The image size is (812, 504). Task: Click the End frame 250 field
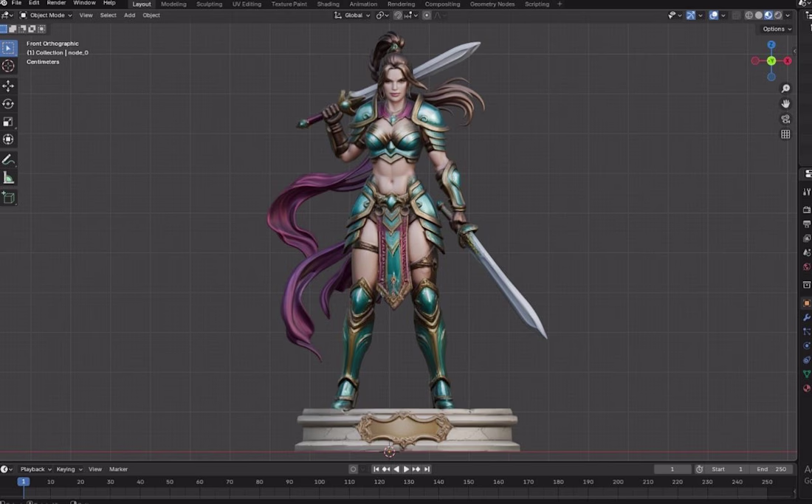772,469
